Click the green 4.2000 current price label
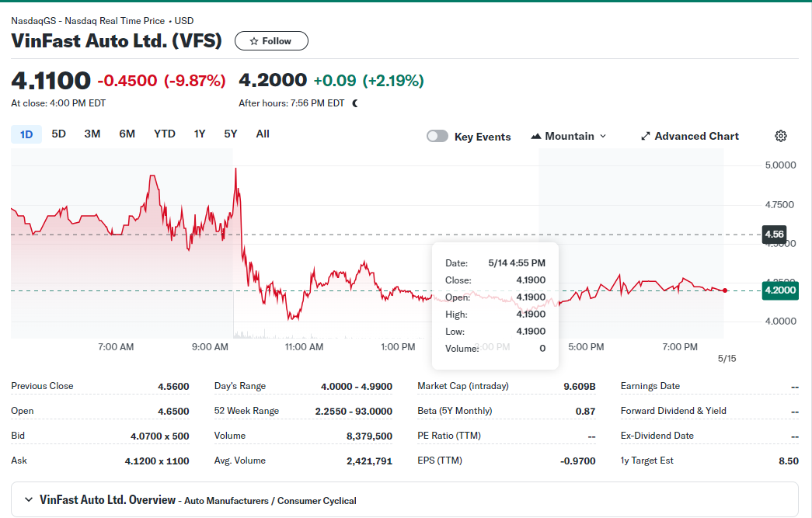 click(x=780, y=290)
